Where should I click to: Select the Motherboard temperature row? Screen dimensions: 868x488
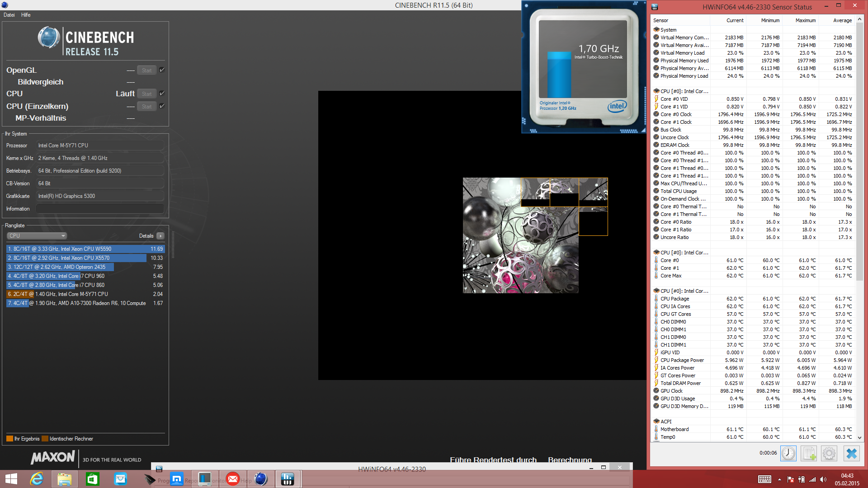pyautogui.click(x=753, y=429)
